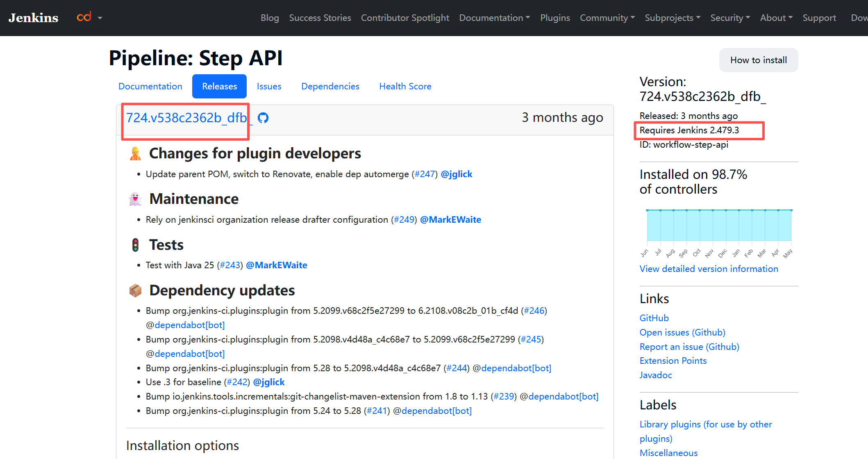The width and height of the screenshot is (868, 459).
Task: Open the Extension Points link
Action: click(673, 361)
